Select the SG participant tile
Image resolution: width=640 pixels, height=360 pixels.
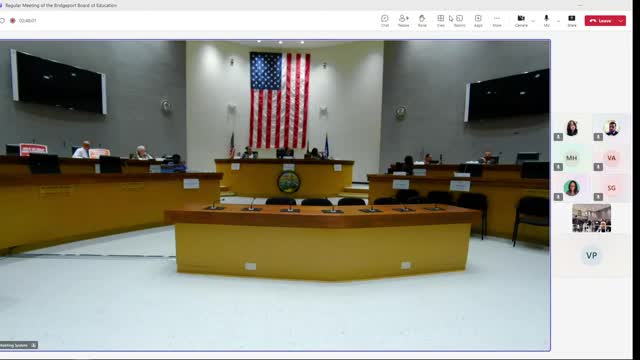coord(611,188)
